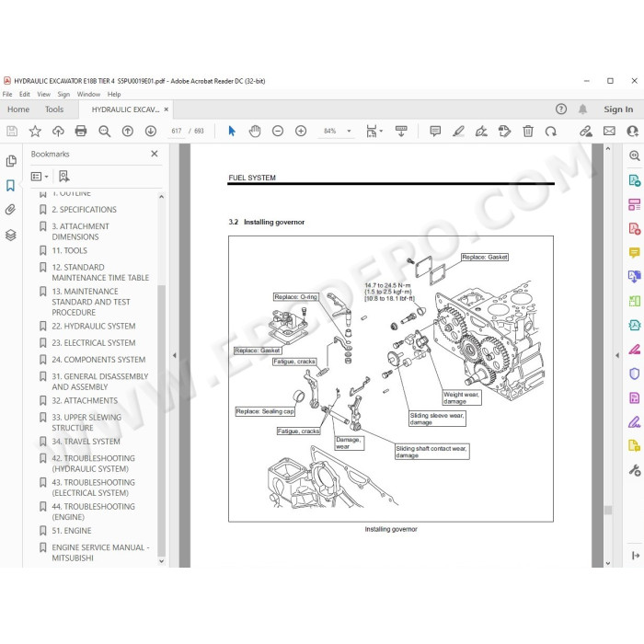The width and height of the screenshot is (644, 644).
Task: Open the Attachments paperclip panel
Action: pyautogui.click(x=11, y=210)
